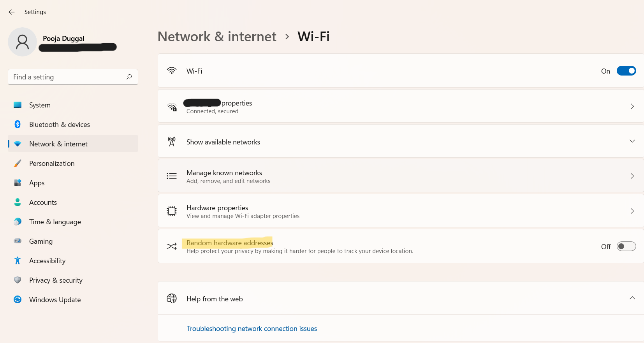644x343 pixels.
Task: Open Manage known networks chevron
Action: click(632, 176)
